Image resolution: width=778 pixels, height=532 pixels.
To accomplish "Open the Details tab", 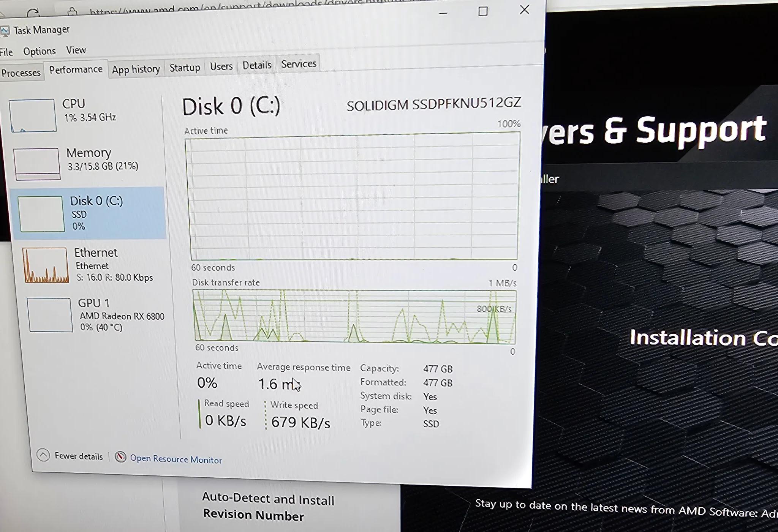I will pos(257,65).
